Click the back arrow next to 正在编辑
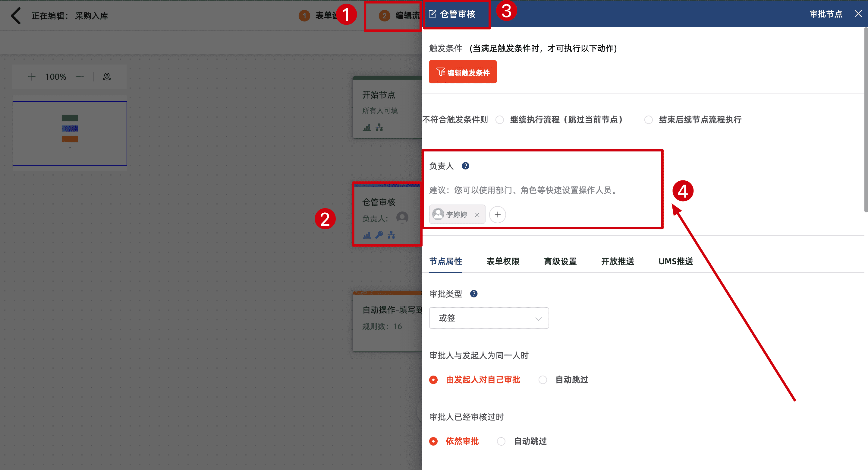 16,15
